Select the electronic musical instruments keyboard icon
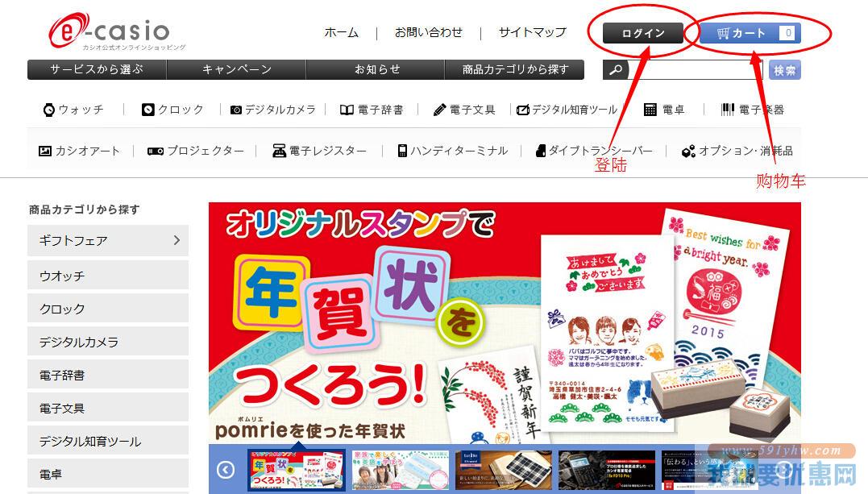Screen dimensions: 868x494 [x=728, y=110]
